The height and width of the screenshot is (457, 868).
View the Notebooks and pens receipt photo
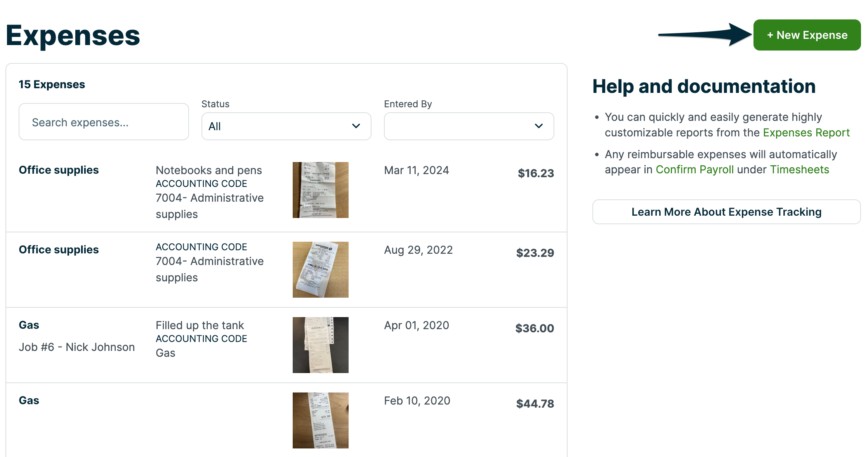320,190
